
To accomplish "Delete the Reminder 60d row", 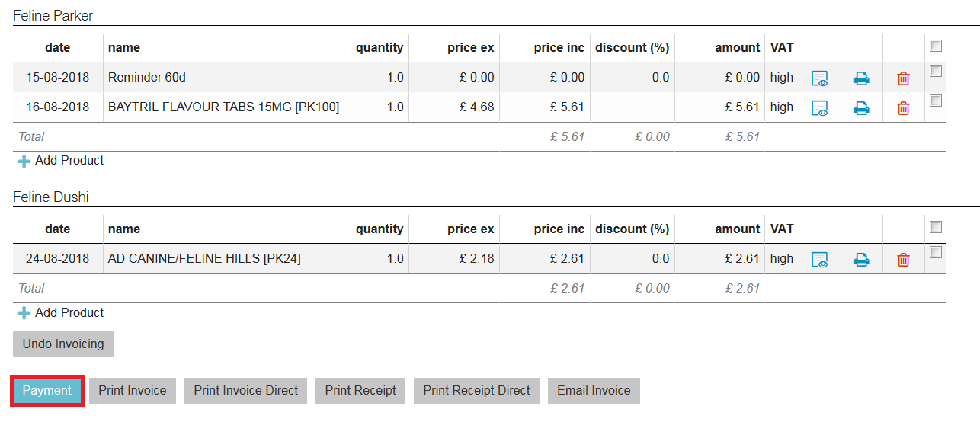I will (x=903, y=78).
